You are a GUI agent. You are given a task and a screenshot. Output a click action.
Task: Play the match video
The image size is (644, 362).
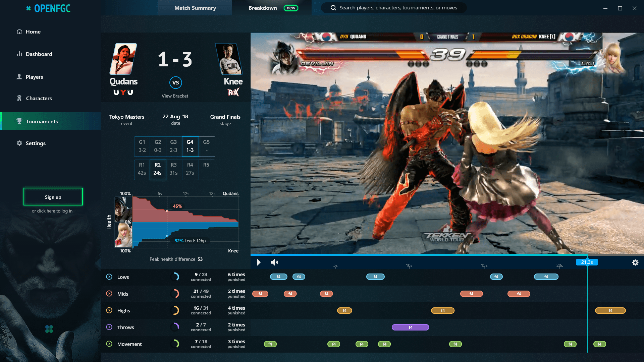click(x=259, y=262)
